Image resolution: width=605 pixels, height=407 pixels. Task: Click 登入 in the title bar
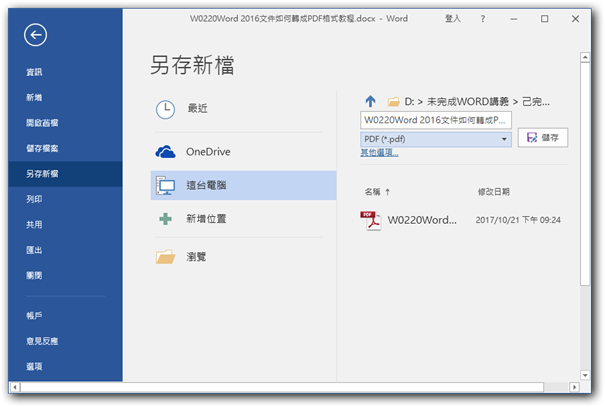(x=453, y=19)
